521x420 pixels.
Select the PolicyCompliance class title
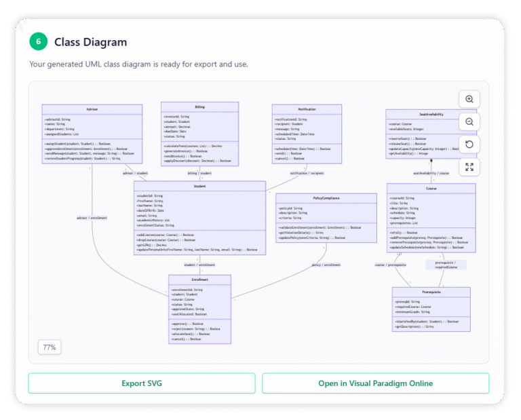pos(326,198)
